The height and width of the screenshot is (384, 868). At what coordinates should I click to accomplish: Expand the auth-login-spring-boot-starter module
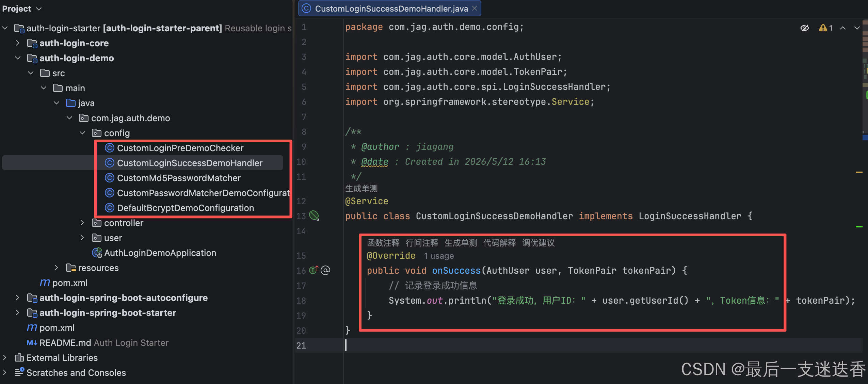pos(18,313)
